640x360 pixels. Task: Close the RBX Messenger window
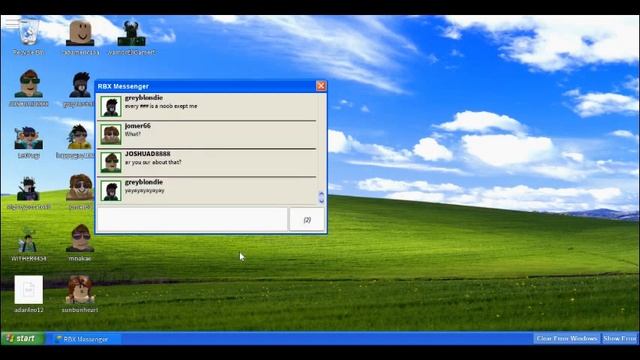(321, 86)
